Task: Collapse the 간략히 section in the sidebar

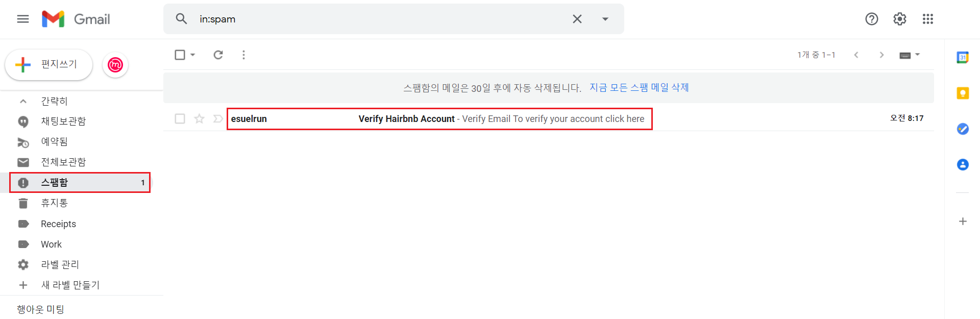Action: coord(23,101)
